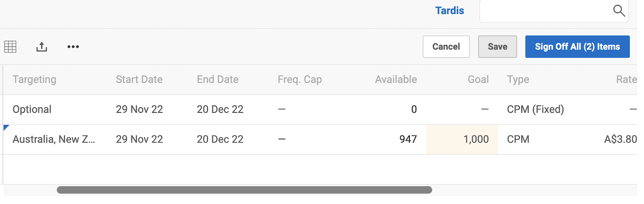Click the blue corner flag on Australia row
Viewport: 644px width, 204px height.
[6, 127]
